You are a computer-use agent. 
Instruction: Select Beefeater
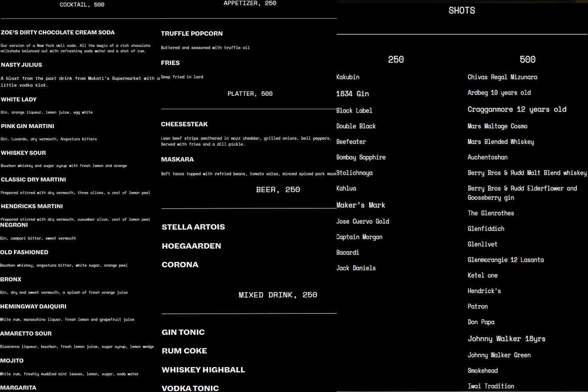coord(351,142)
